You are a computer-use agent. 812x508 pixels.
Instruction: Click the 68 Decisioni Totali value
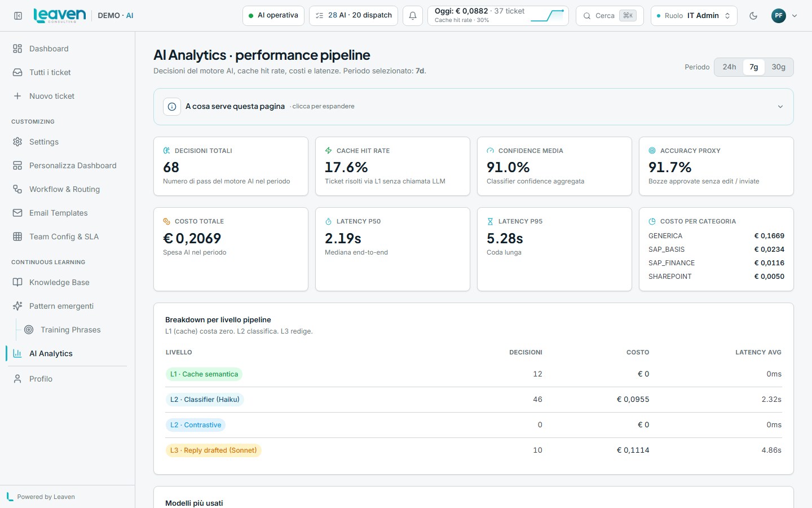[171, 167]
